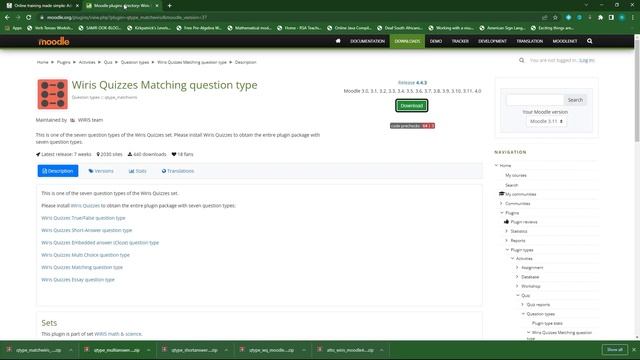This screenshot has width=640, height=360.
Task: Close the downloads bar with X
Action: [x=634, y=350]
